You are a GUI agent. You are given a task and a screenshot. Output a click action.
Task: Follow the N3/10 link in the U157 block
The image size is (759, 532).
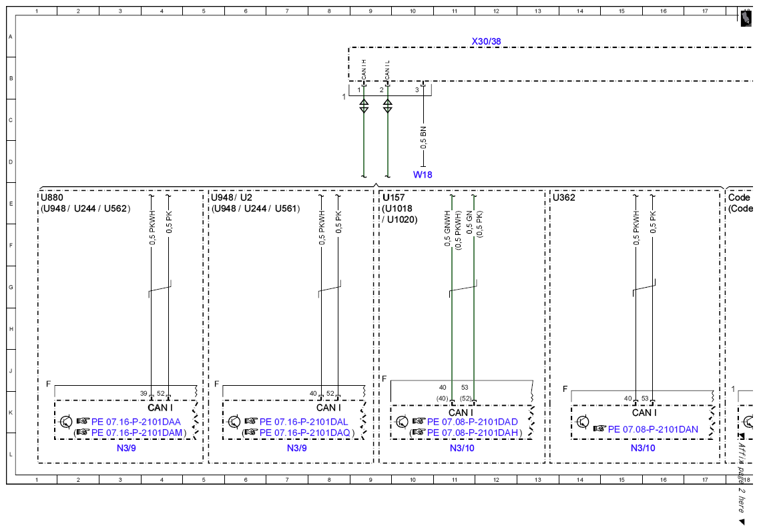click(x=462, y=449)
